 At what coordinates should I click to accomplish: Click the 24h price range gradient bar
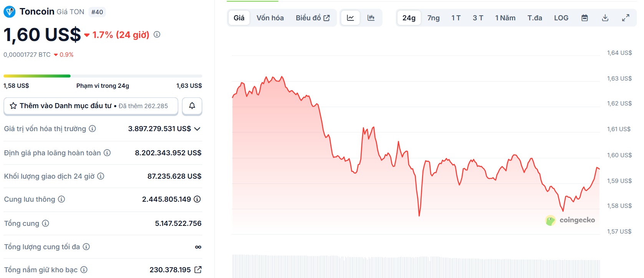[102, 76]
